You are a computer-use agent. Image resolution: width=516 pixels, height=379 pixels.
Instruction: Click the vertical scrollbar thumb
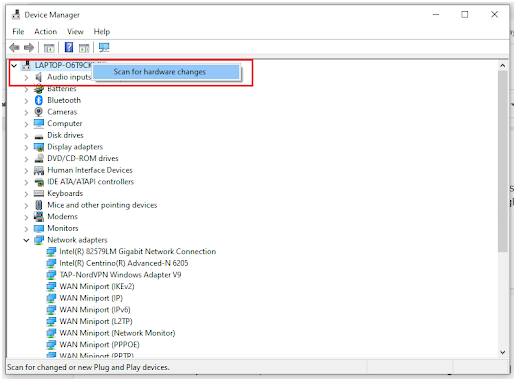503,161
